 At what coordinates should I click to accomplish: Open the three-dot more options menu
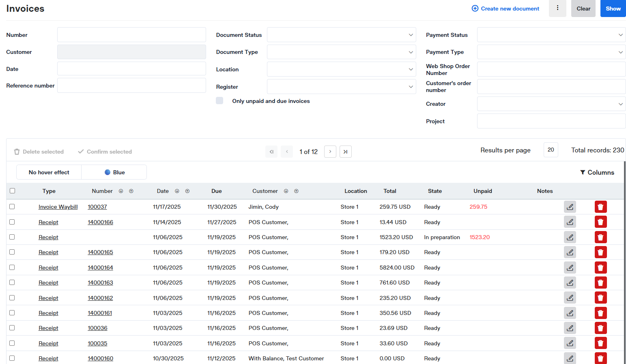pyautogui.click(x=557, y=8)
